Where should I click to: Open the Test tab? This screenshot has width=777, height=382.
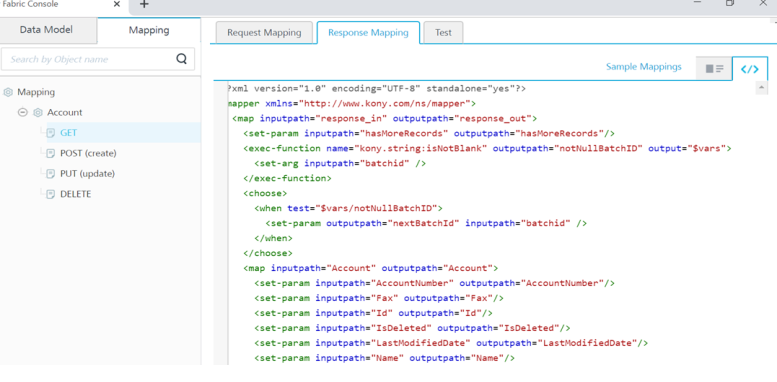(443, 33)
